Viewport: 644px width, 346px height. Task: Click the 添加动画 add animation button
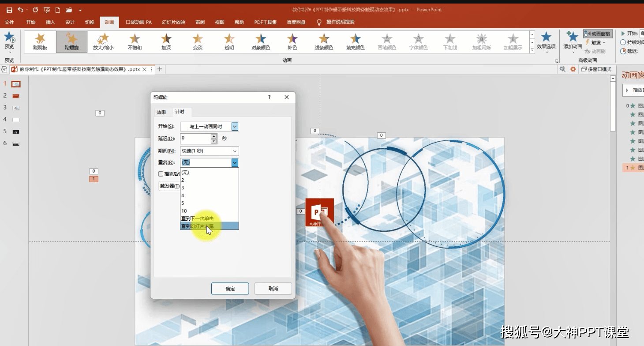point(573,41)
